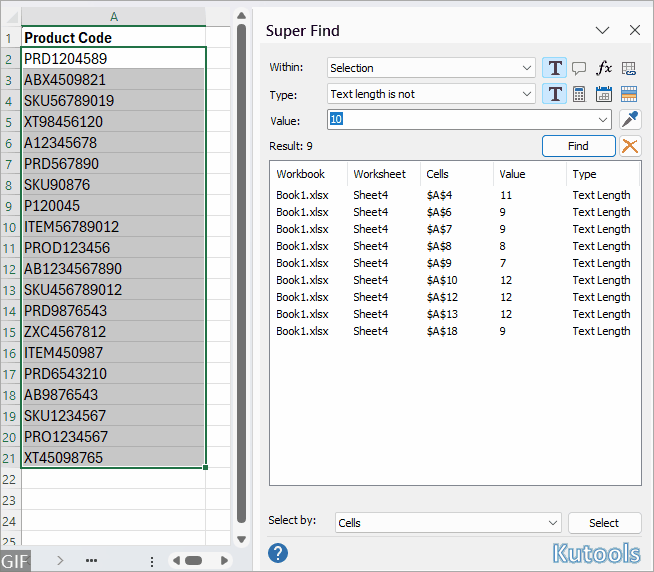Select cell A12345678

[113, 143]
